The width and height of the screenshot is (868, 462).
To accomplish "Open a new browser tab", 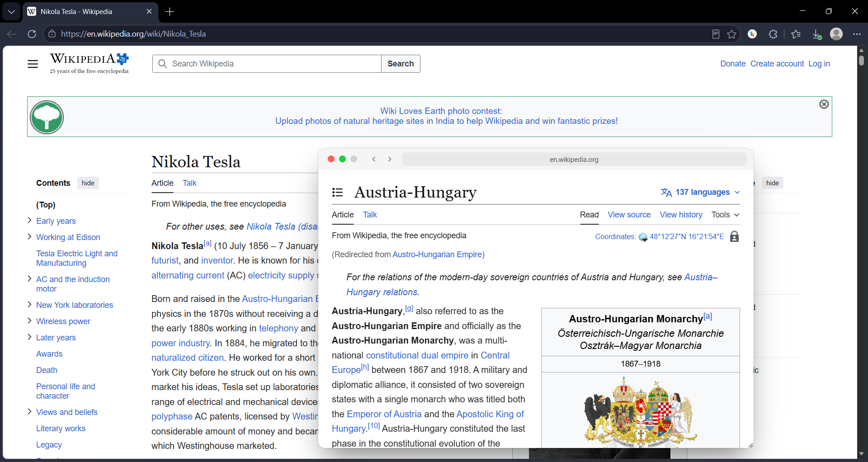I will (170, 12).
